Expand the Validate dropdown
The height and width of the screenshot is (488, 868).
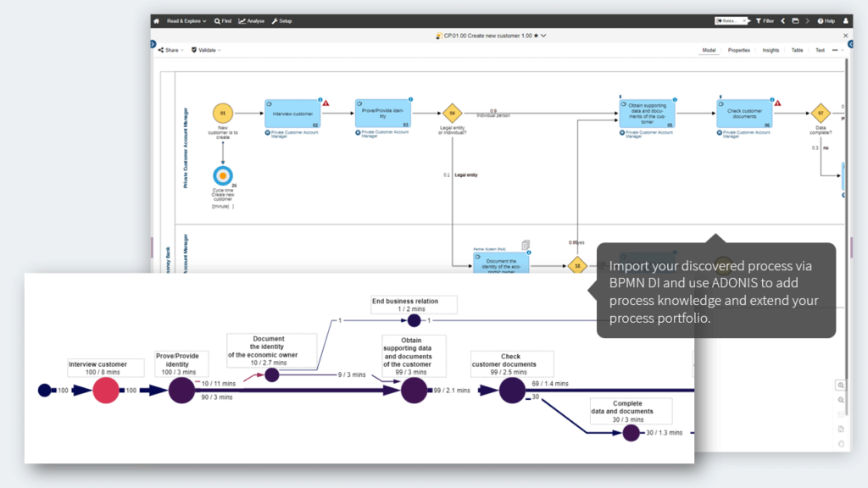pyautogui.click(x=206, y=50)
